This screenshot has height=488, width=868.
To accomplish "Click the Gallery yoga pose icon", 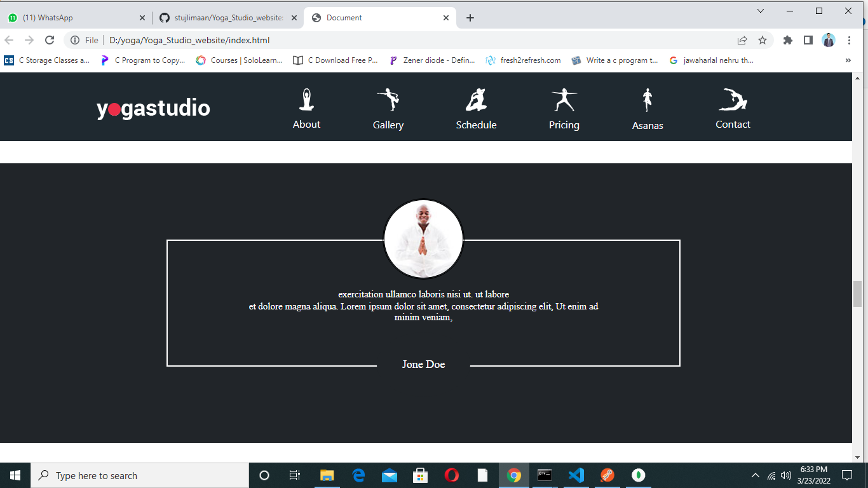I will (x=388, y=100).
